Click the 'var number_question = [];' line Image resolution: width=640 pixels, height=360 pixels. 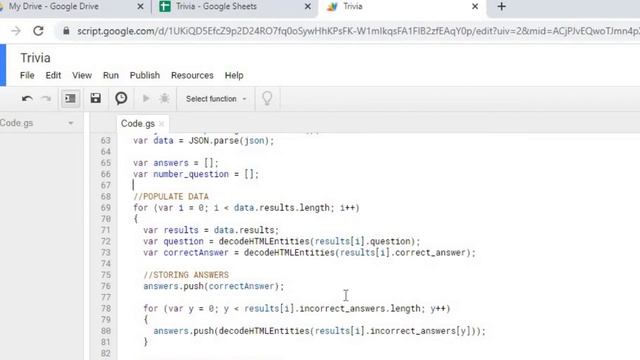[196, 174]
